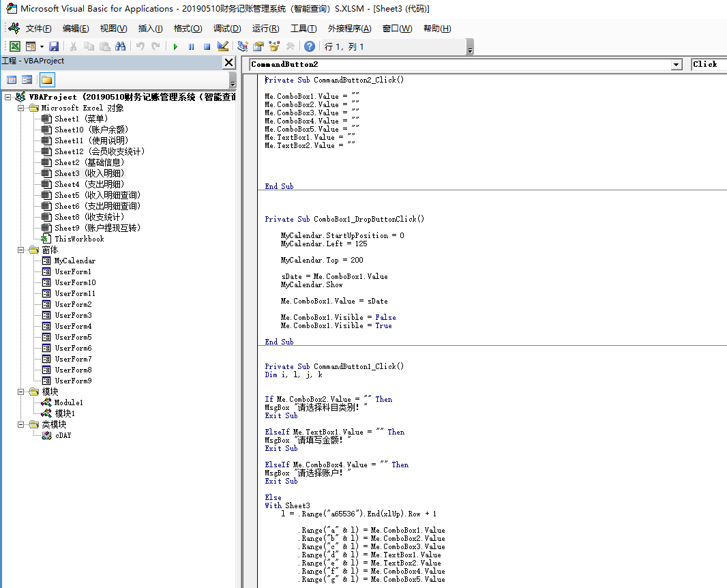Open Find with the binoculars icon

[121, 46]
